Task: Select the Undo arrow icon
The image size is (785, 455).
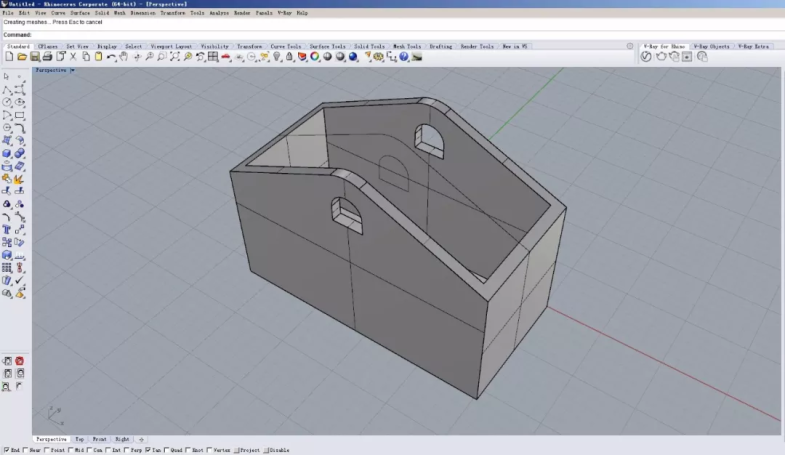Action: [111, 57]
